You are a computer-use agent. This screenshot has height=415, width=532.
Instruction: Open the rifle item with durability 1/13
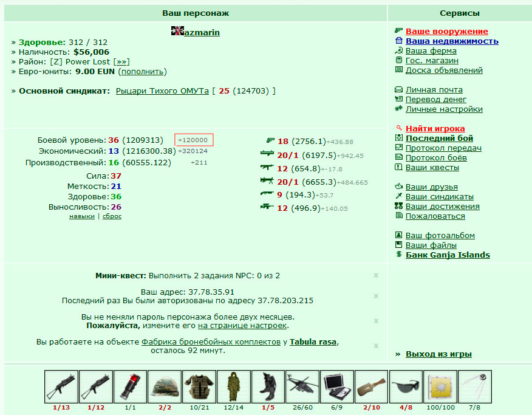pos(61,387)
